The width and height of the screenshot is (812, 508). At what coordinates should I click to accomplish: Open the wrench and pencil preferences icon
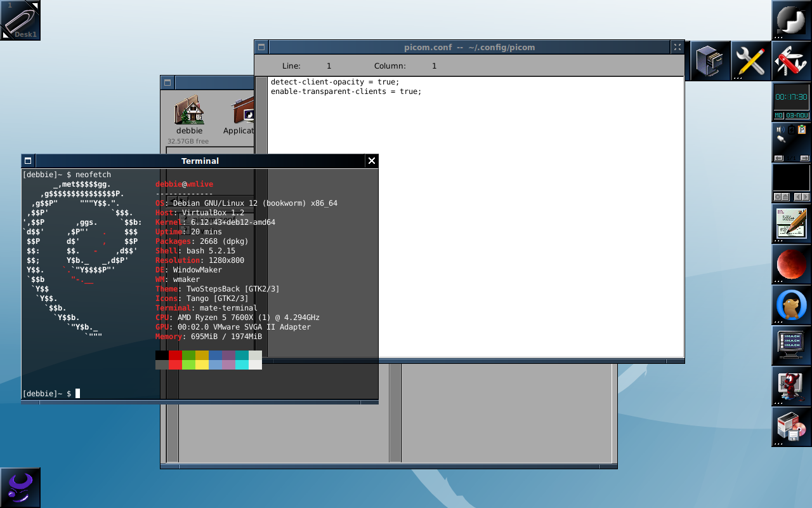[x=750, y=61]
